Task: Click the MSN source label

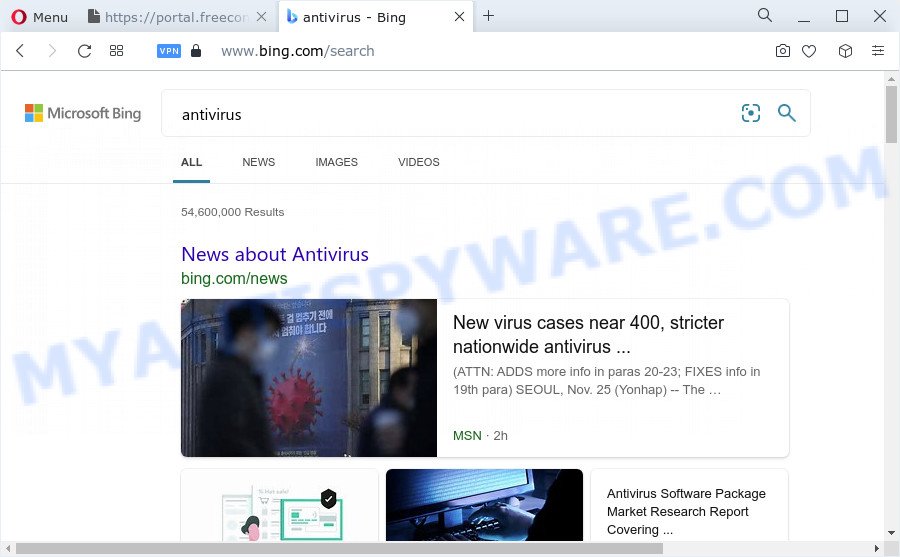Action: pos(467,436)
